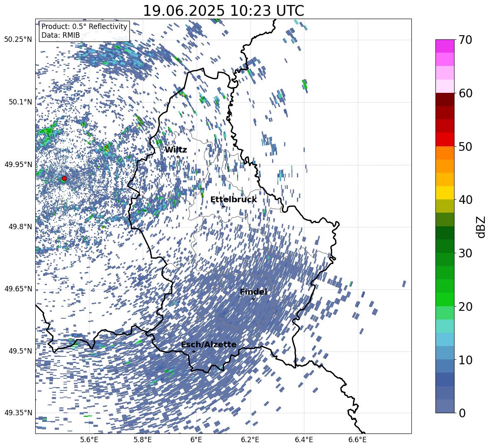Click the orange colorbar segment above 50
491x448 pixels.
(x=445, y=153)
